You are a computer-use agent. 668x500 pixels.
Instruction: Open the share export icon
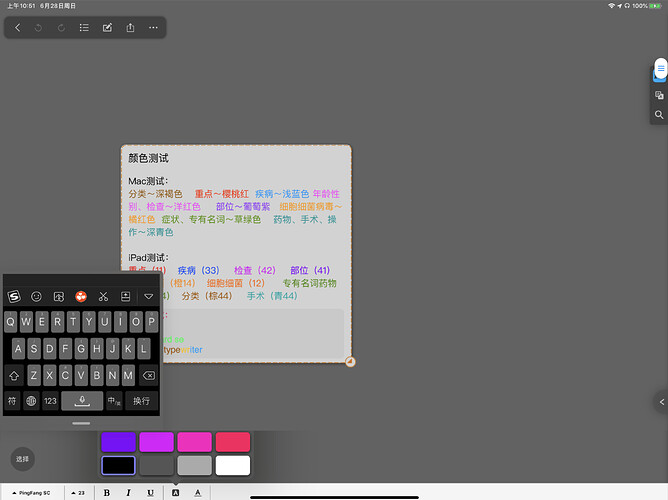(130, 28)
